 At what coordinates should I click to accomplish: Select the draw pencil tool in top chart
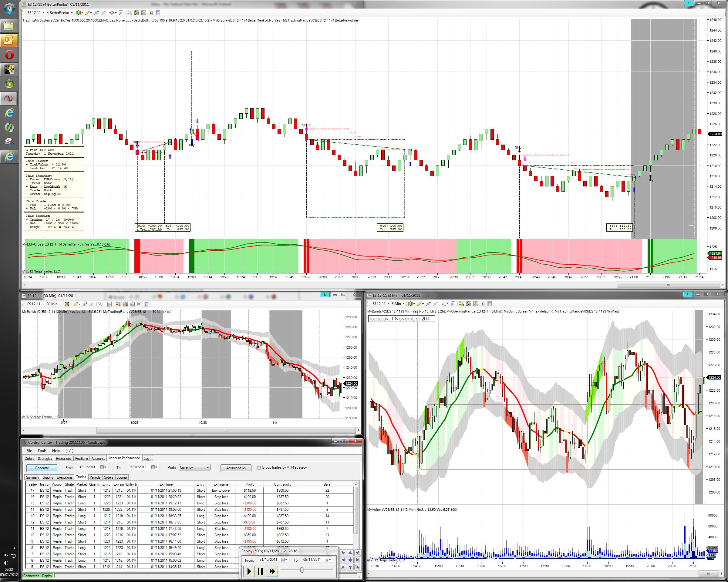click(x=87, y=13)
